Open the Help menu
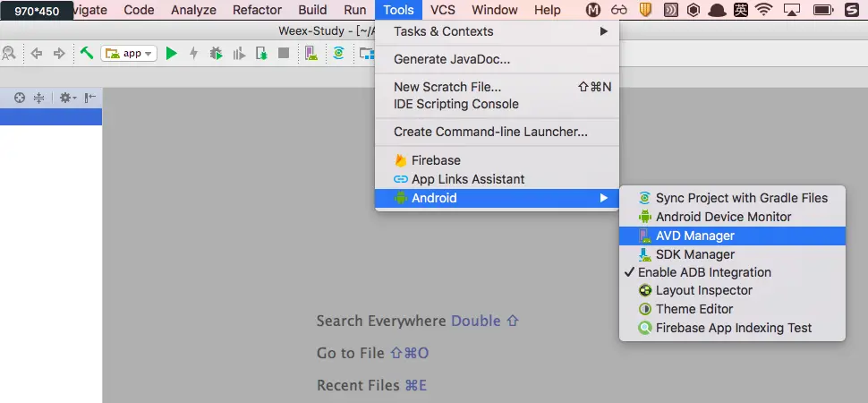The width and height of the screenshot is (868, 403). click(548, 10)
